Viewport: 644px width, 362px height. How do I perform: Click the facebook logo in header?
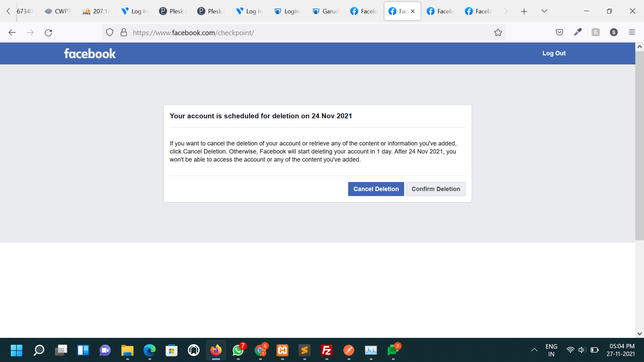pos(90,54)
